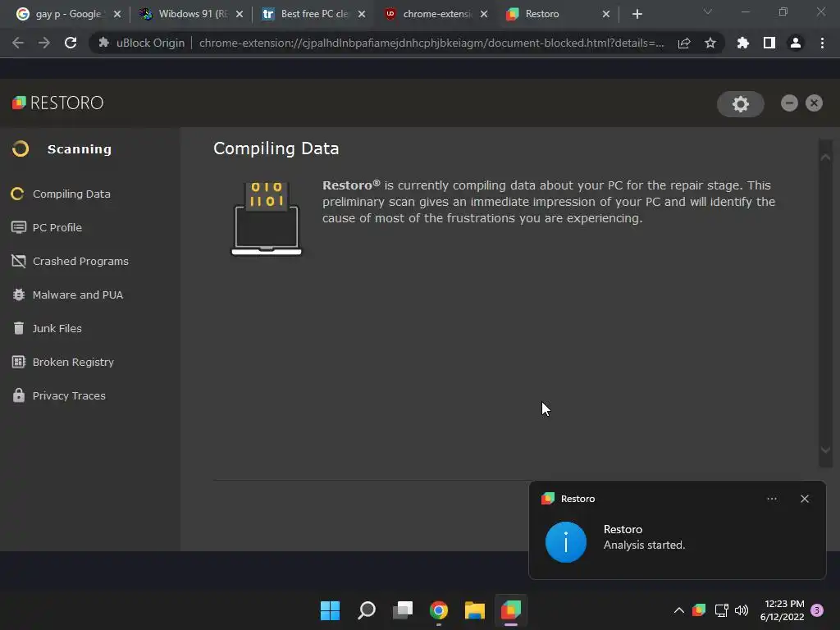Bookmark this page with star icon
Screen dimensions: 840x630
pos(710,43)
